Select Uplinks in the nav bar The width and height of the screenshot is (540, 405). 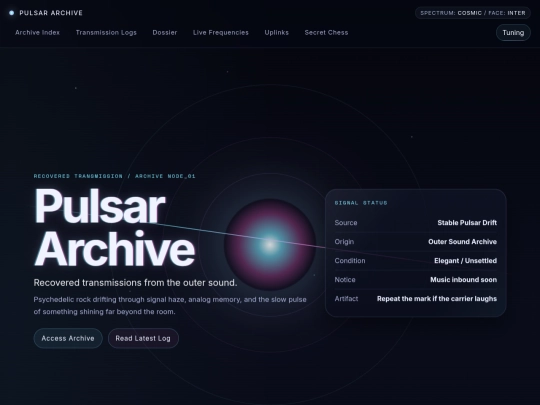[x=277, y=33]
